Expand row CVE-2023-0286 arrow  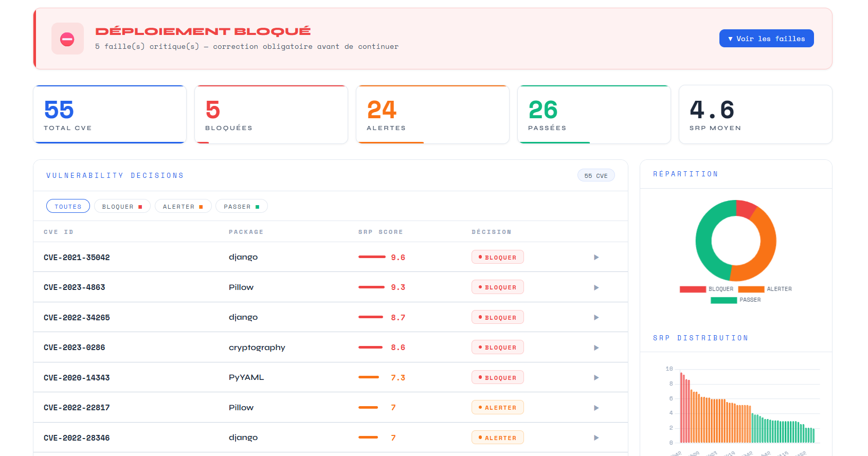[596, 348]
